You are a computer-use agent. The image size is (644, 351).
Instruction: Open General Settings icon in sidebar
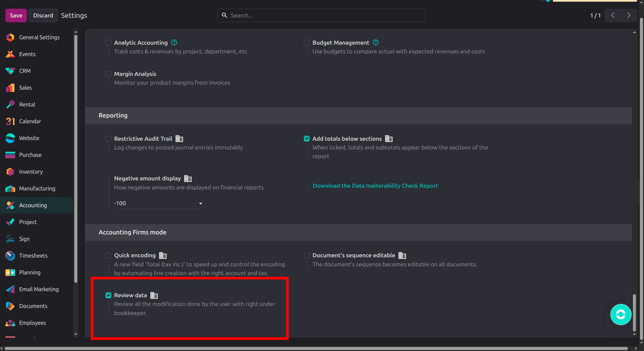point(10,37)
